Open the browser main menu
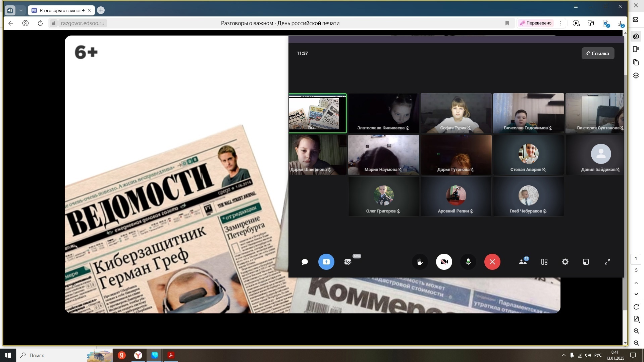This screenshot has width=644, height=362. point(576,6)
